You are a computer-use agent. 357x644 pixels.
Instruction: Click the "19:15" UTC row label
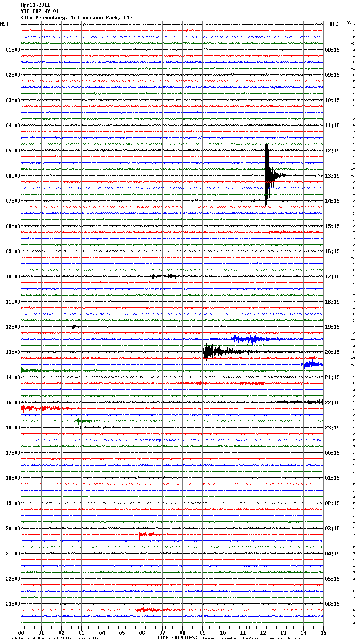click(x=332, y=327)
